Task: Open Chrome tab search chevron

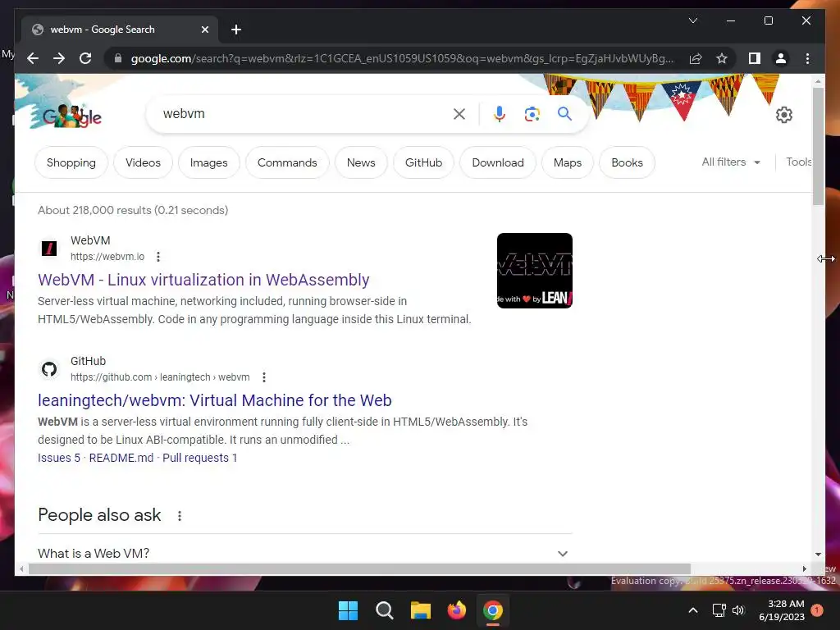Action: (x=692, y=21)
